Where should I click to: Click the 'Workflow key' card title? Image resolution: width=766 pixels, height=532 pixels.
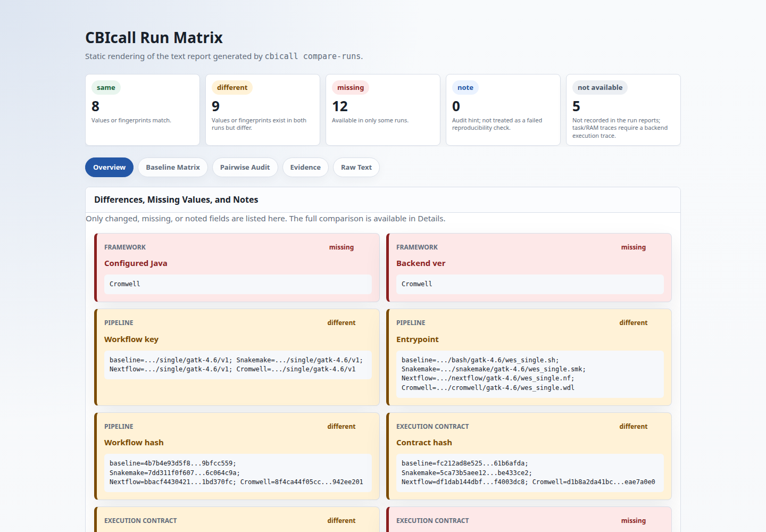[x=131, y=339]
